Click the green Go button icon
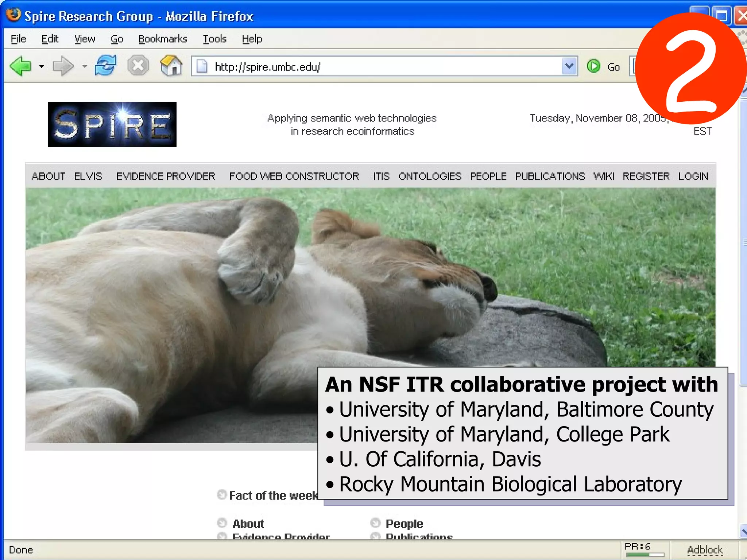The image size is (747, 560). 594,66
